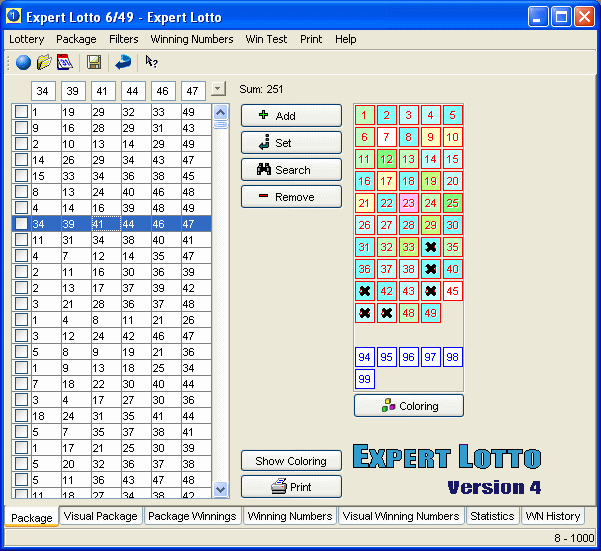Select number 7 in the colored number grid
The width and height of the screenshot is (601, 551).
(x=386, y=137)
